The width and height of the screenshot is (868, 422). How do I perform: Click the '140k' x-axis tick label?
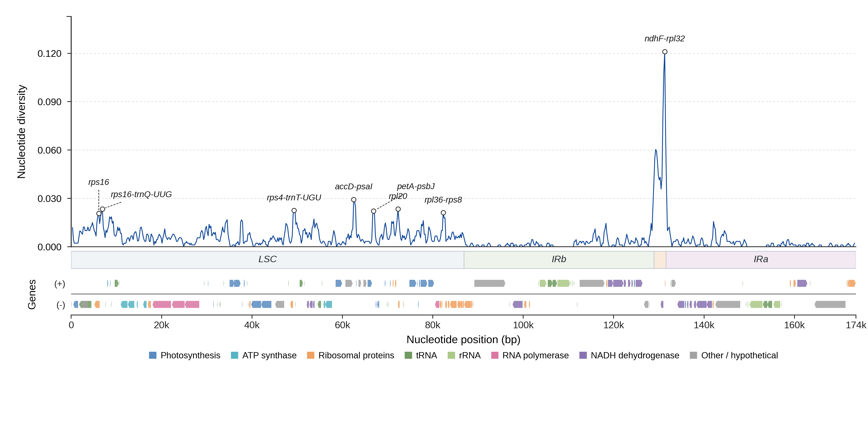tap(704, 325)
